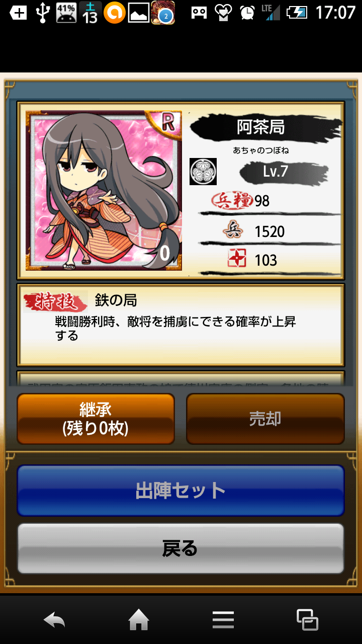Tap the Tokugawa clan crest icon
362x644 pixels.
click(x=203, y=172)
